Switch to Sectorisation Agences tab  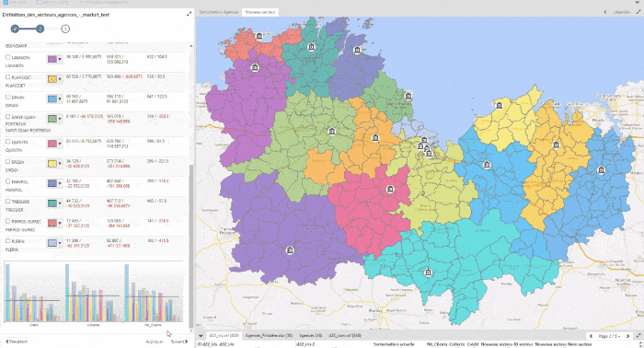(x=219, y=12)
